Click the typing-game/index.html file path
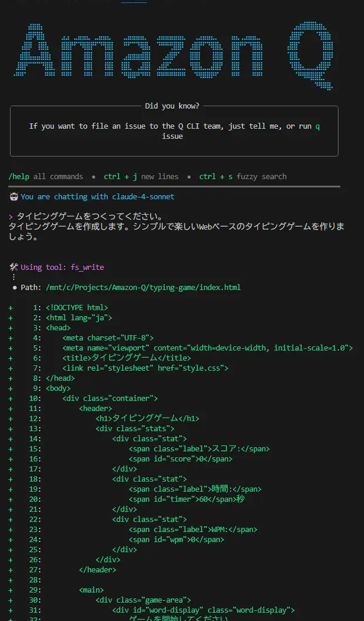Image resolution: width=364 pixels, height=621 pixels. (143, 288)
